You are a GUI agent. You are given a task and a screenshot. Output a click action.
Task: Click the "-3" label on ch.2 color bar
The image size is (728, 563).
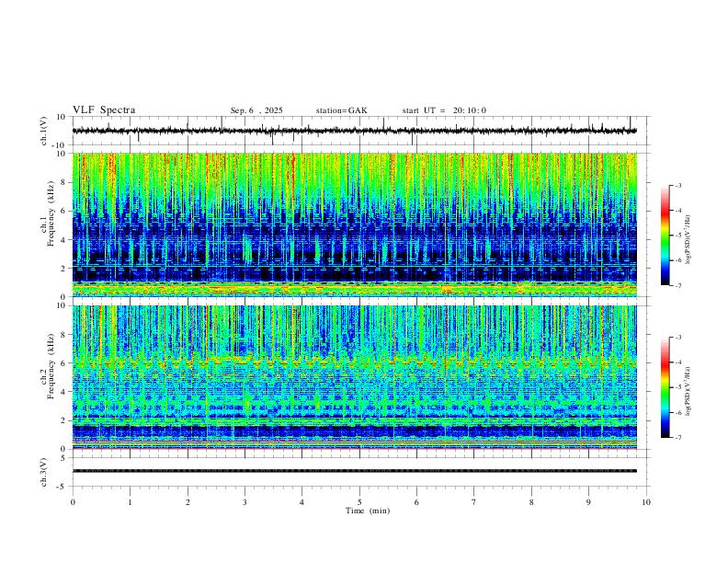[x=678, y=338]
